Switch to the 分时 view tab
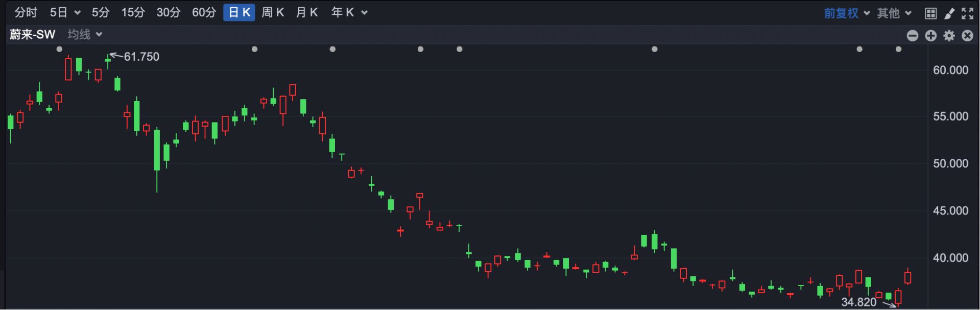This screenshot has height=310, width=980. tap(26, 13)
